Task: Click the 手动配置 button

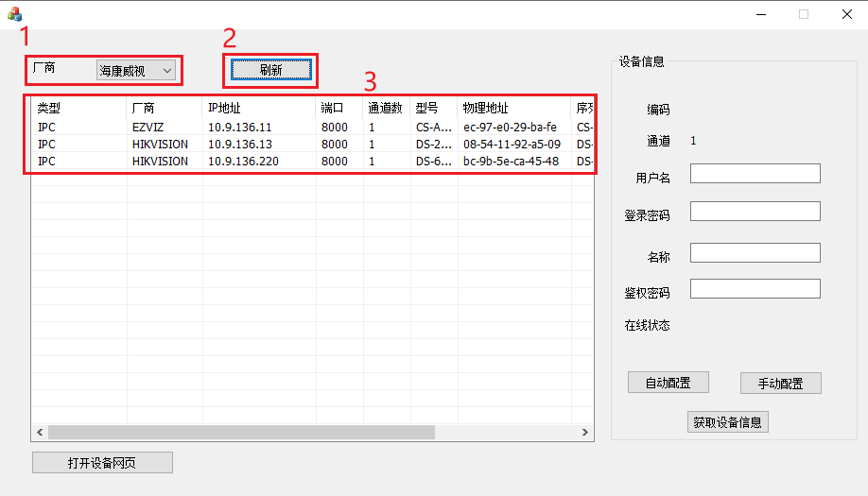Action: [780, 384]
